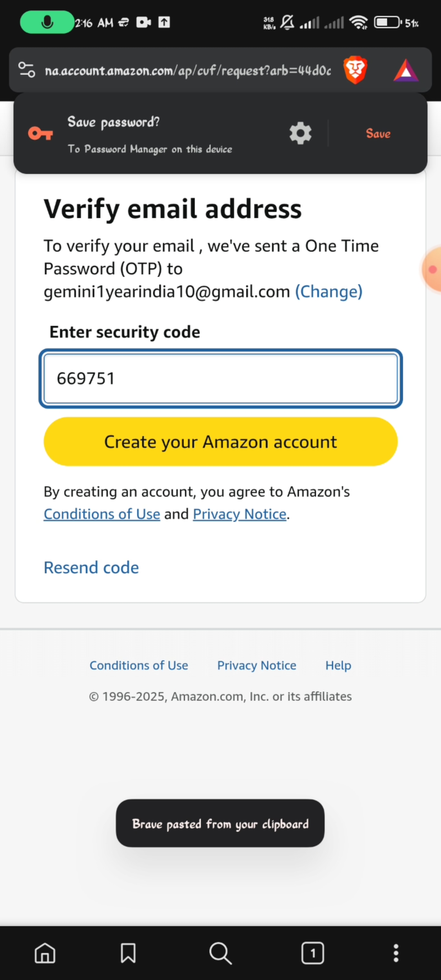The image size is (441, 980).
Task: Click the Change email link
Action: coord(329,292)
